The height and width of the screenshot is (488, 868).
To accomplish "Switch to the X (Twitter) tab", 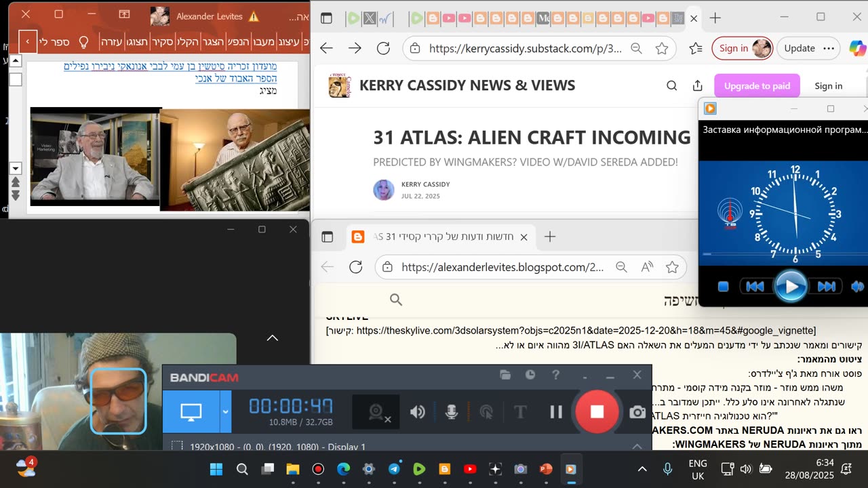I will (369, 18).
